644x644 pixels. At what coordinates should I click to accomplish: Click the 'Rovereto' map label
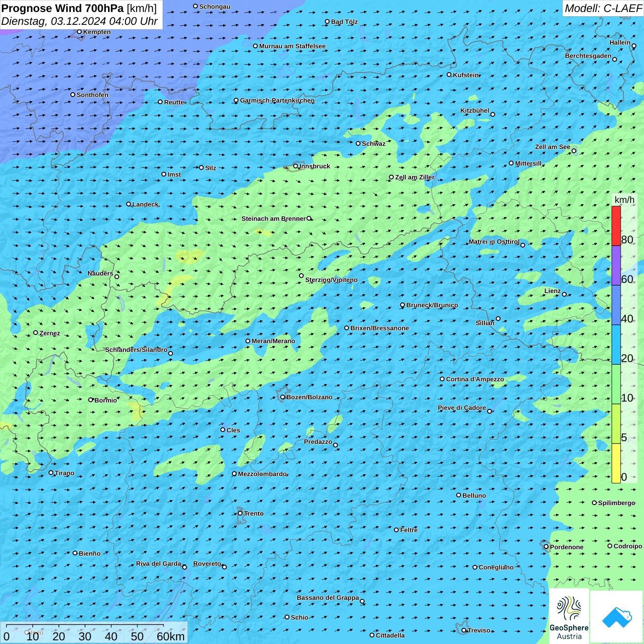tap(207, 563)
